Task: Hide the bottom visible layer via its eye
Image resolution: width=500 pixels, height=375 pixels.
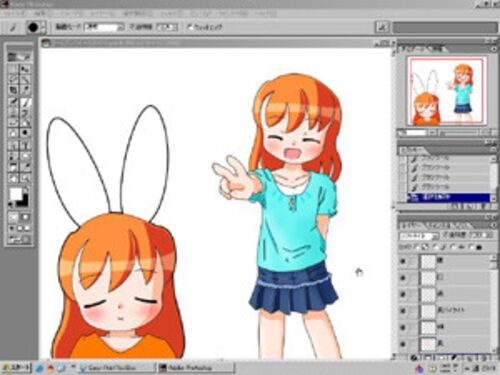Action: 403,344
